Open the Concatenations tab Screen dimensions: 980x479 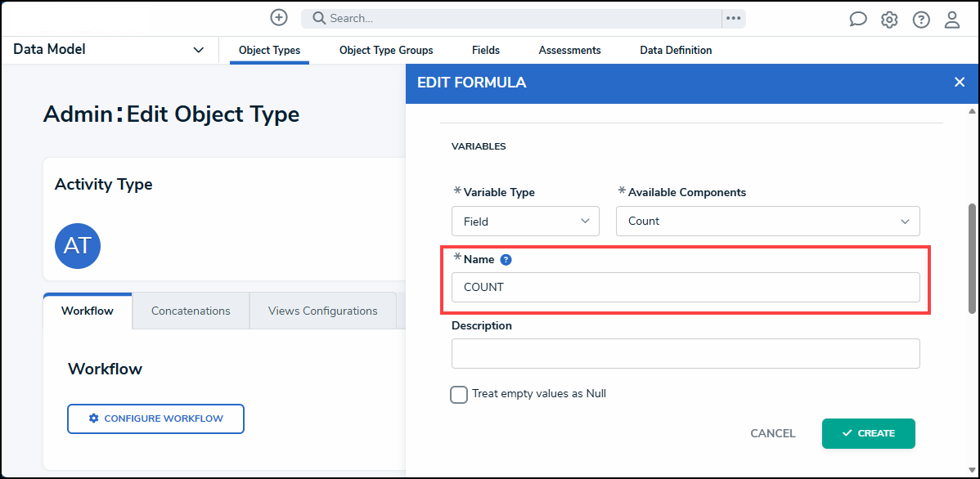[191, 311]
